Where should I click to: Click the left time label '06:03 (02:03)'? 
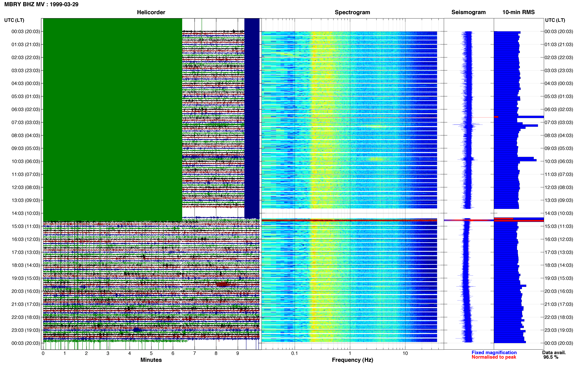click(26, 109)
